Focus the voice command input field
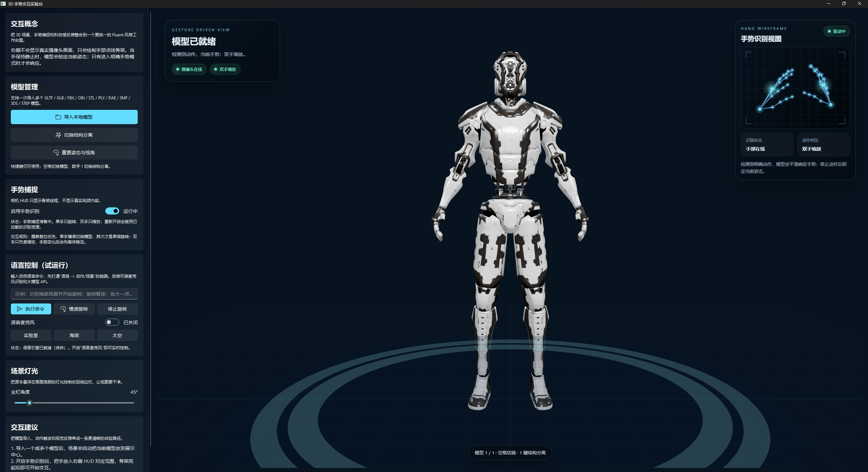The height and width of the screenshot is (472, 868). [74, 294]
